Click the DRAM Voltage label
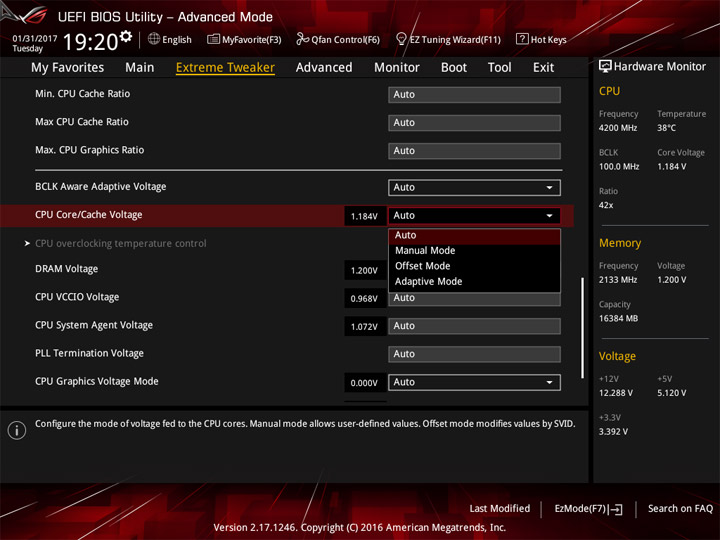 67,269
